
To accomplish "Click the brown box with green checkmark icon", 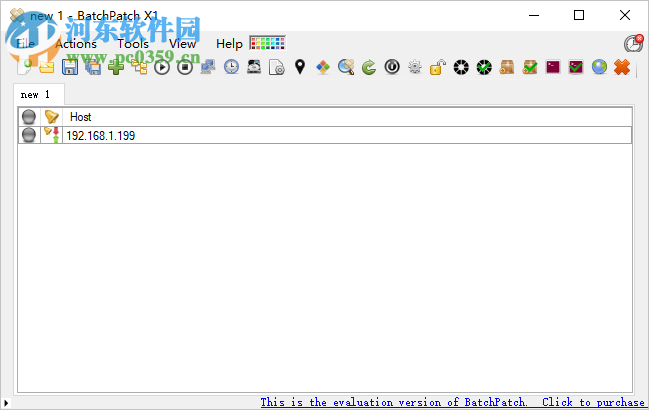I will [530, 67].
